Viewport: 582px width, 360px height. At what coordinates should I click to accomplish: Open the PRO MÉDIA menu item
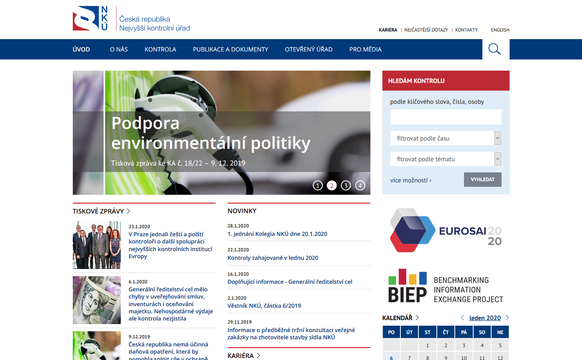point(365,49)
